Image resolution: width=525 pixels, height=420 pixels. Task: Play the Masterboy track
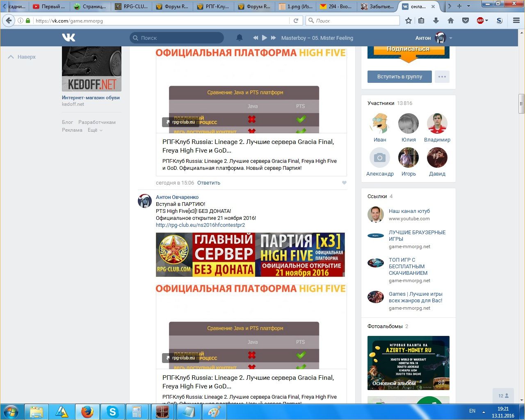265,38
